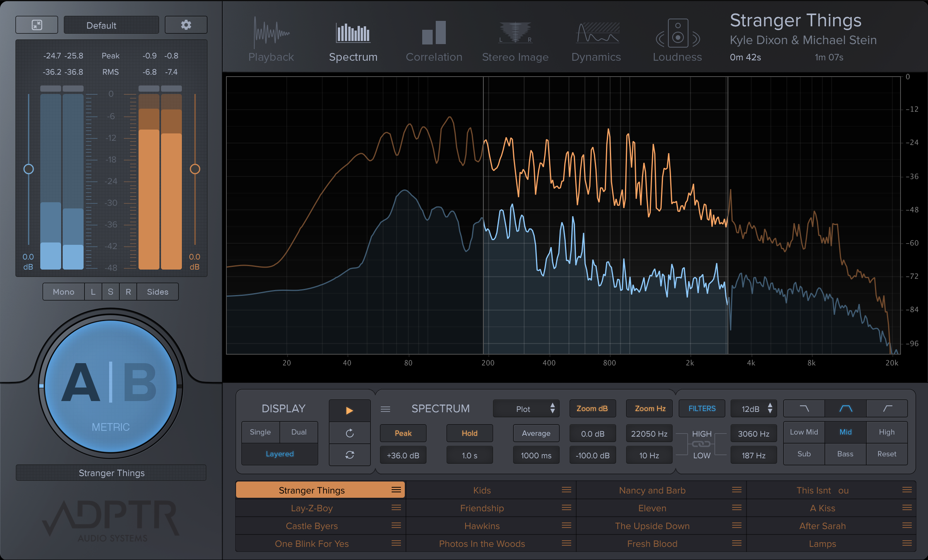Open the Stranger Things track menu handle
The width and height of the screenshot is (928, 560).
click(x=396, y=490)
